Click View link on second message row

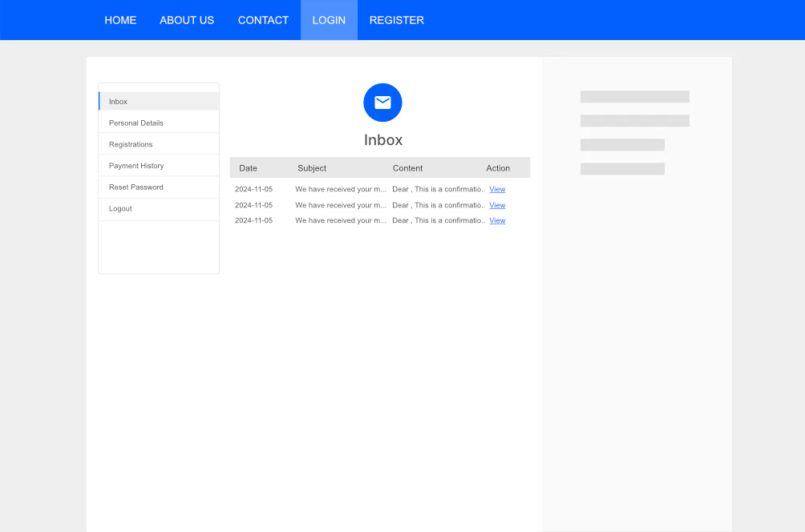497,205
